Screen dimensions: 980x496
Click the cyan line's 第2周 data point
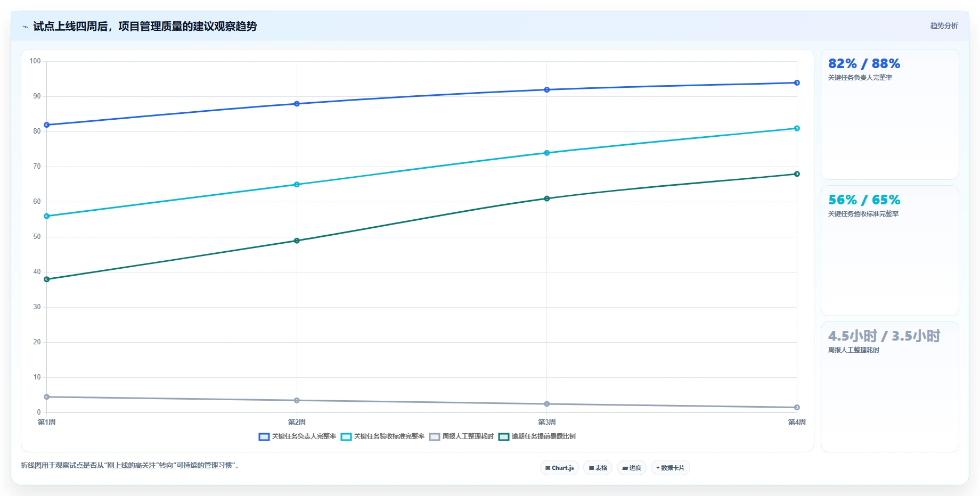tap(297, 185)
